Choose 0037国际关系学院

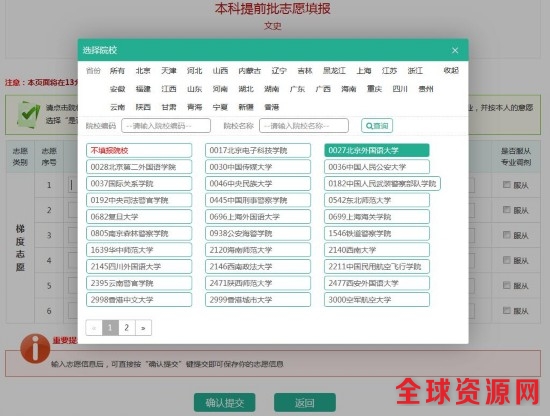(139, 183)
